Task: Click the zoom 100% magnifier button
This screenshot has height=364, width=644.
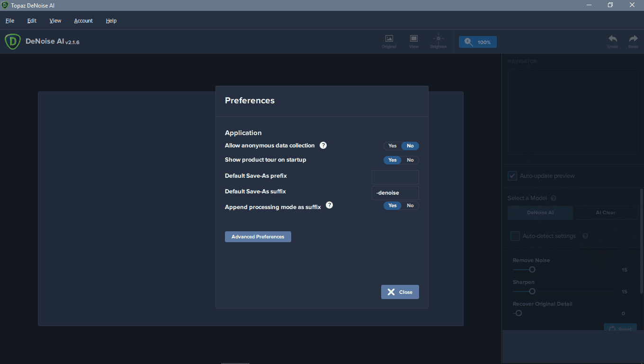Action: (x=478, y=42)
